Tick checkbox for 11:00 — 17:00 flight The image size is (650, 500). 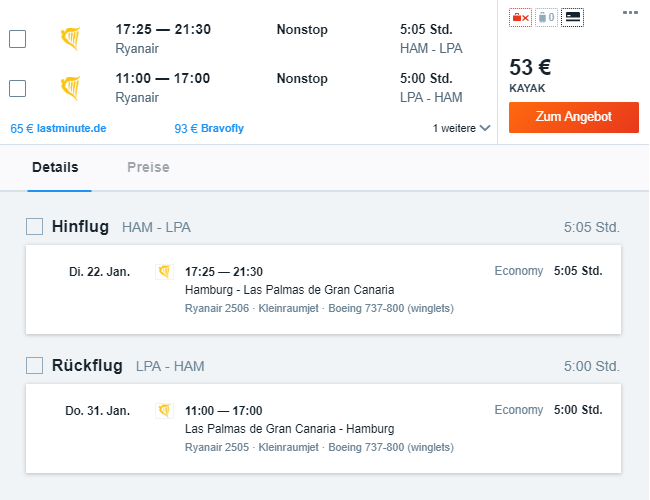pos(17,88)
